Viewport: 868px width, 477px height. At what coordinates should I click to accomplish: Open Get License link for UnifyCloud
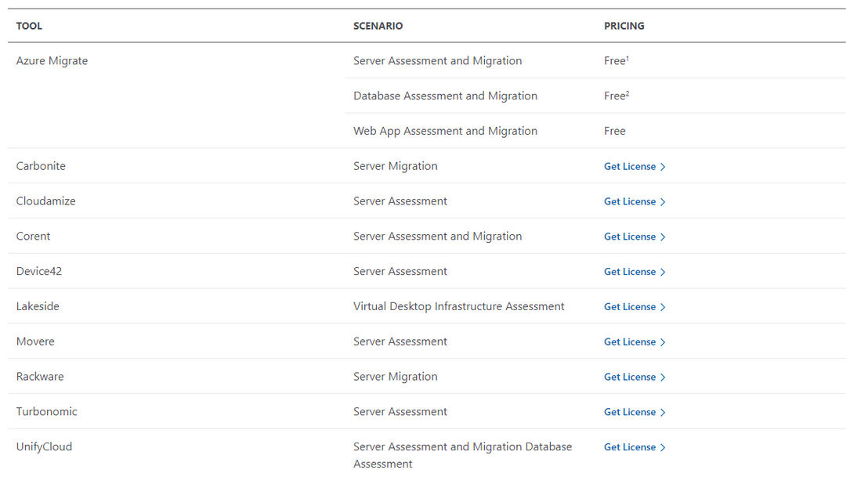pos(635,447)
